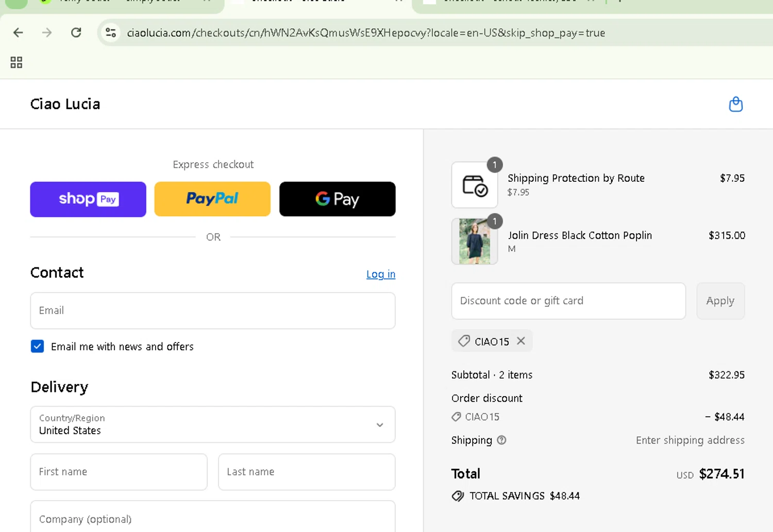This screenshot has width=773, height=532.
Task: Uncheck Email me with news and offers
Action: (37, 346)
